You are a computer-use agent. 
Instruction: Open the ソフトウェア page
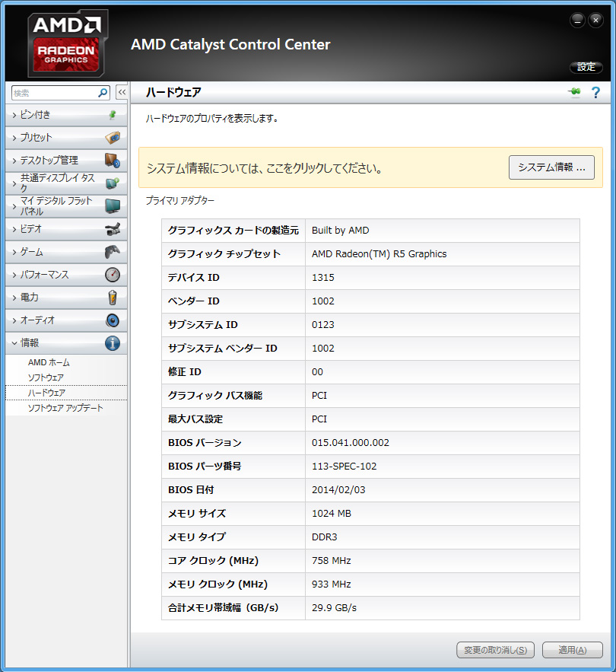(x=46, y=377)
